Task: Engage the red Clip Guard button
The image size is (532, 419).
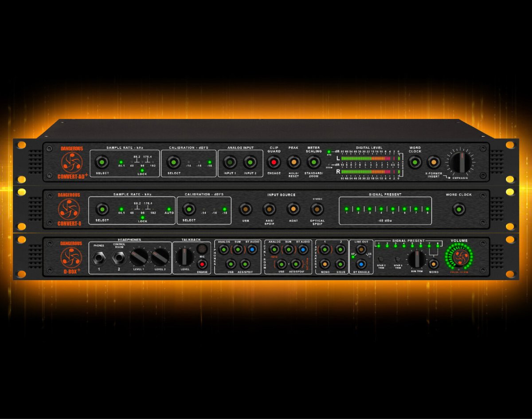Action: [274, 162]
